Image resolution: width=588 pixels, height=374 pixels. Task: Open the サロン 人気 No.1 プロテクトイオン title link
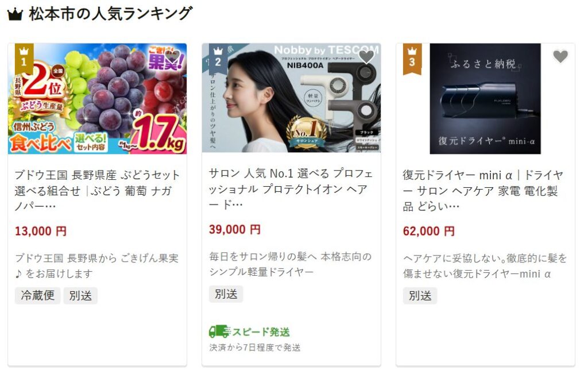pos(291,188)
